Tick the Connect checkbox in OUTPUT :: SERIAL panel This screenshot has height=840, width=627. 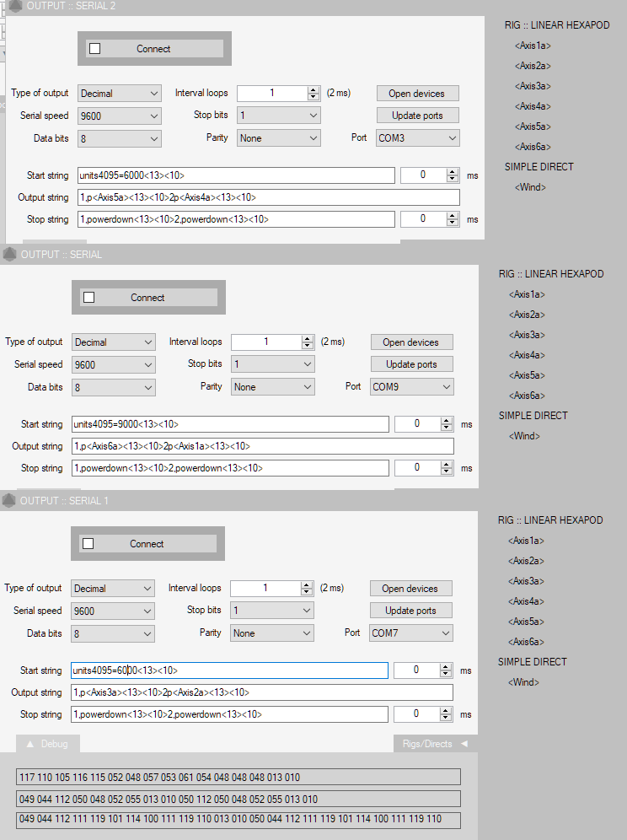[88, 298]
